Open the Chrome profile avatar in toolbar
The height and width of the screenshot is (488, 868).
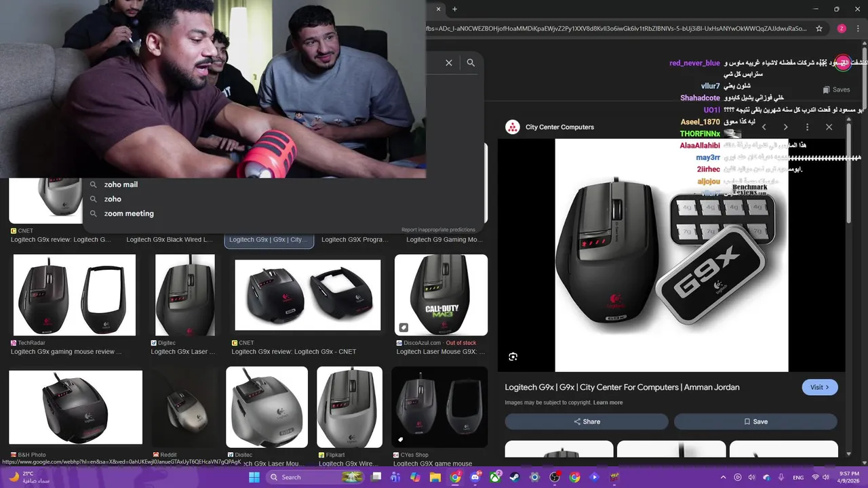coord(842,28)
